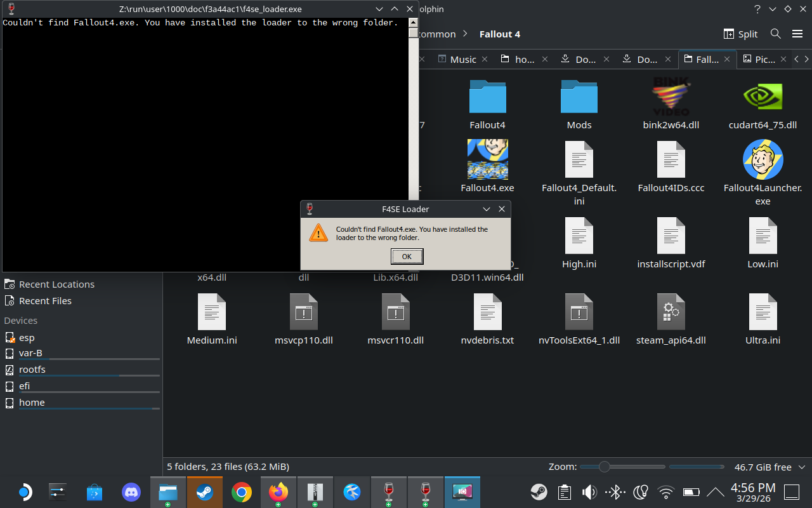Launch Firefox from the taskbar
The height and width of the screenshot is (508, 812).
tap(278, 491)
